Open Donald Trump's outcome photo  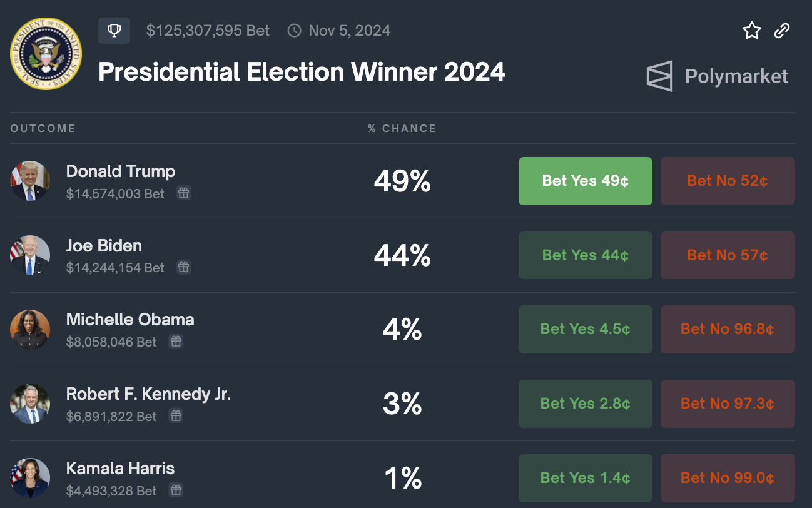pos(30,181)
